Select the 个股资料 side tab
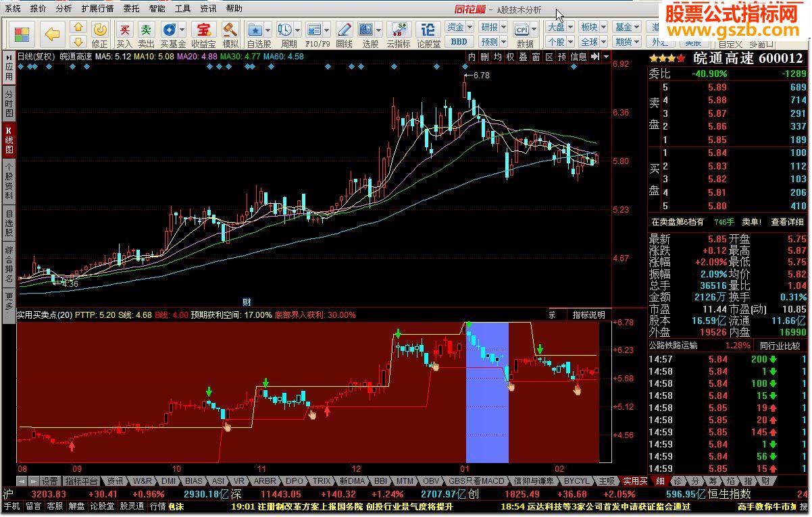The height and width of the screenshot is (517, 812). click(9, 181)
